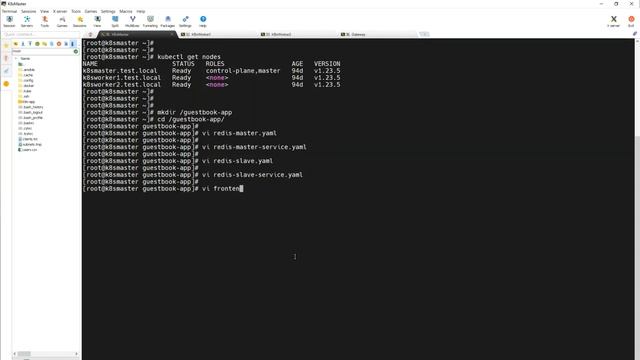Click the first SFTP browser toolbar icon

click(x=16, y=44)
